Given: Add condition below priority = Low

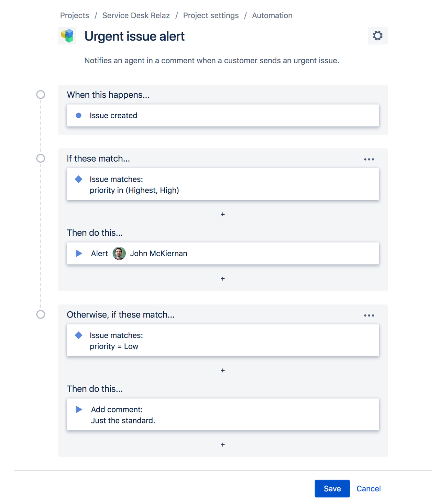Looking at the screenshot, I should pyautogui.click(x=223, y=371).
